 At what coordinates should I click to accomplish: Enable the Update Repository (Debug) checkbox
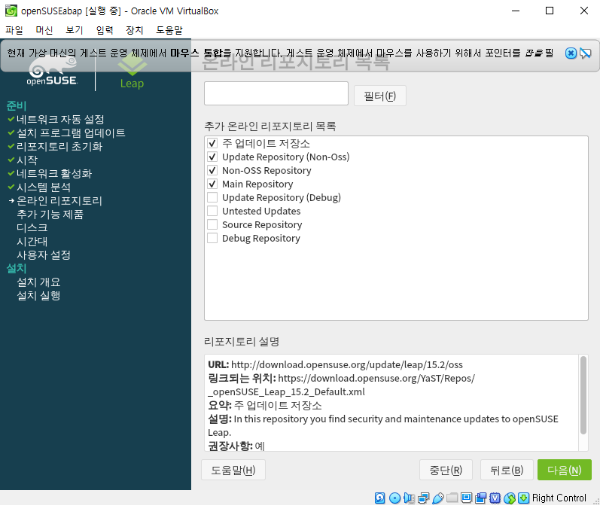tap(212, 197)
